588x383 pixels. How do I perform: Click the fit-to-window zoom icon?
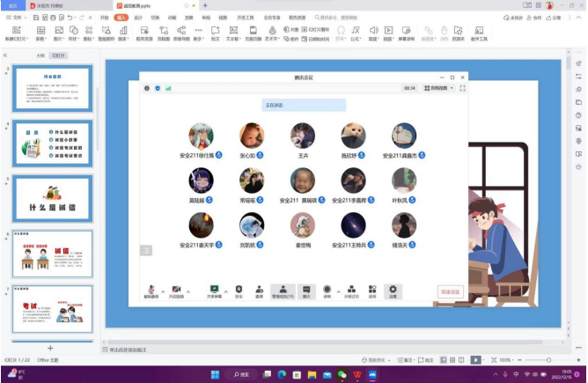point(494,360)
